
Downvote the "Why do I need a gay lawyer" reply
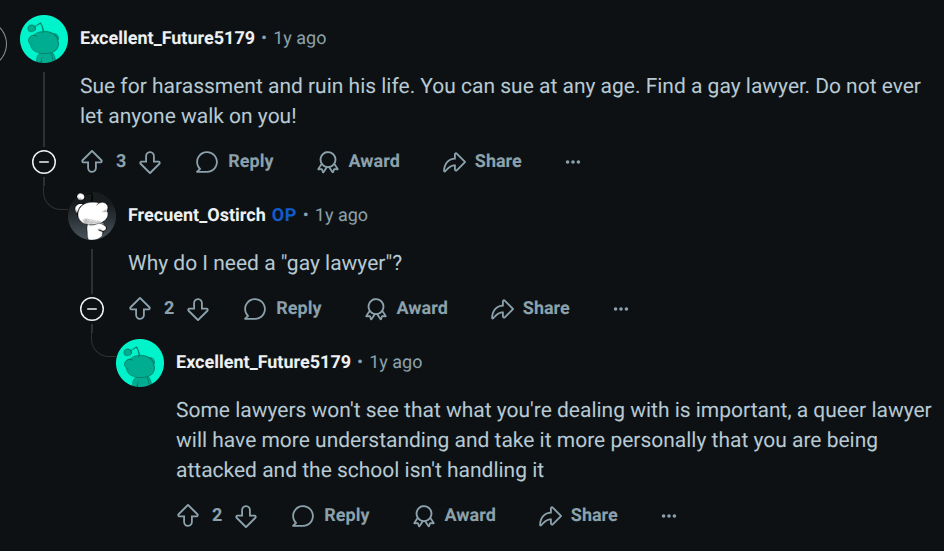click(x=198, y=308)
